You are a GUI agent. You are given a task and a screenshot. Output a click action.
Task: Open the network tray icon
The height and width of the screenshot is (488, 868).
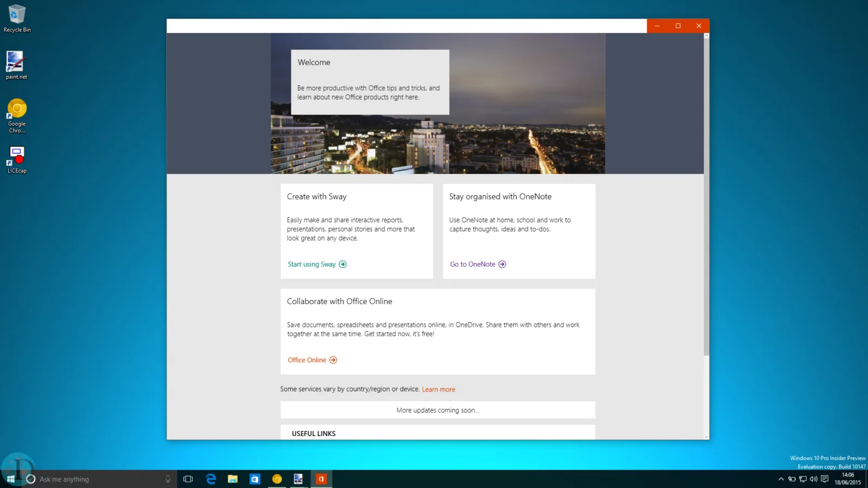[803, 479]
